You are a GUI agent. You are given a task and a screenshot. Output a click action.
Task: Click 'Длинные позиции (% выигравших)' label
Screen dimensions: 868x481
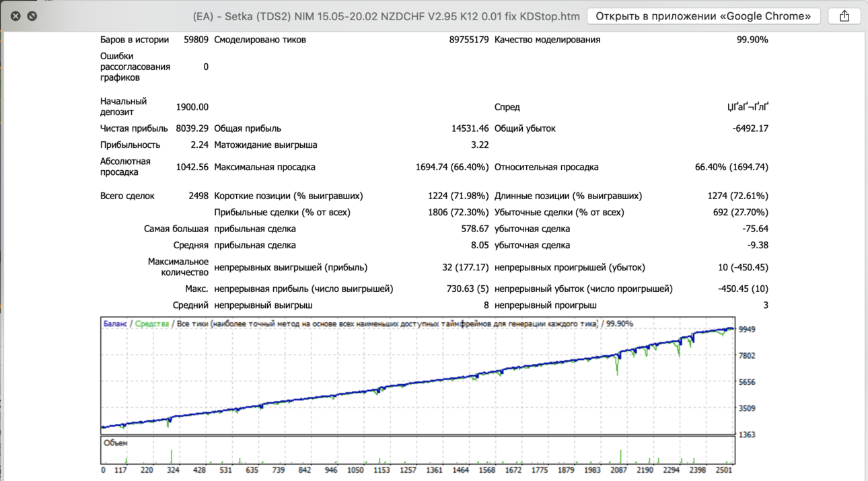568,196
